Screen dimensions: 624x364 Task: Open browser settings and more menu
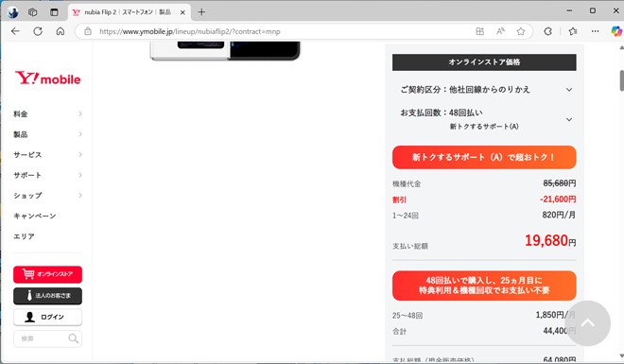[x=595, y=31]
